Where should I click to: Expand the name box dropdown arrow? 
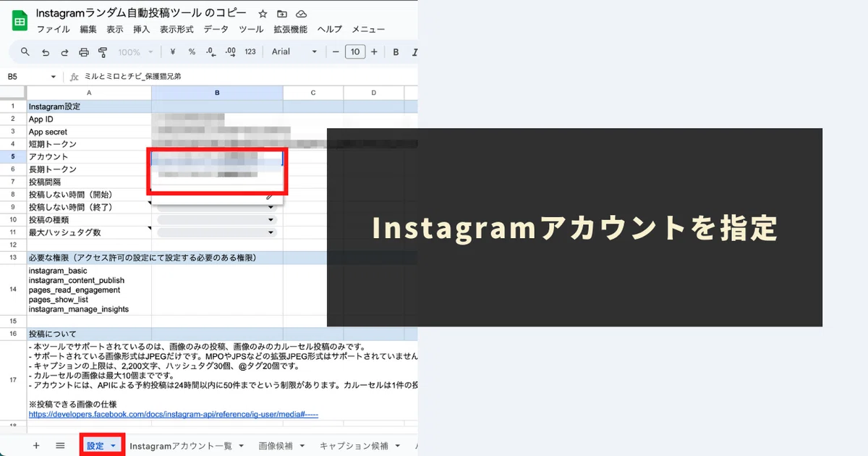(53, 77)
